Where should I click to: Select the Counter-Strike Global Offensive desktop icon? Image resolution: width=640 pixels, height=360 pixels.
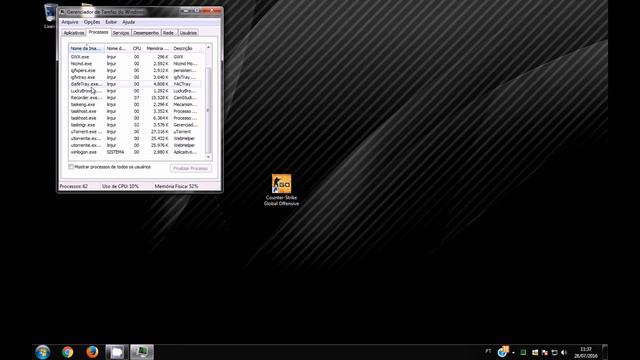tap(281, 190)
